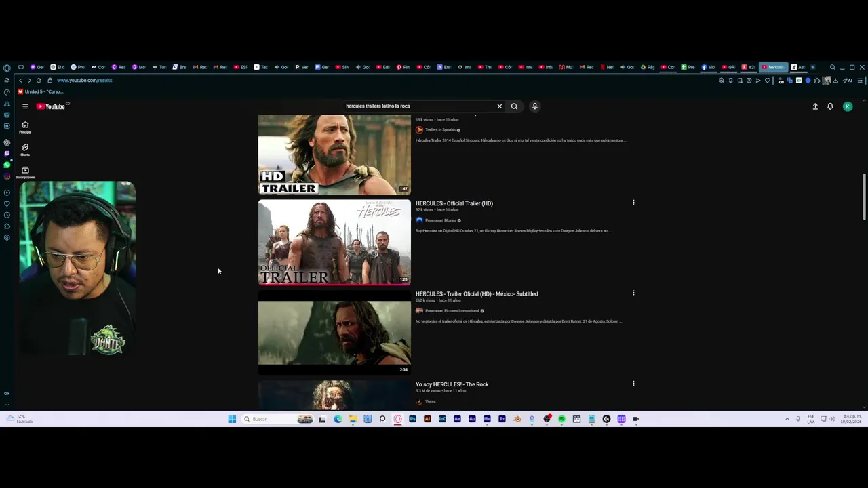Screen dimensions: 868x488
Task: Open browser easy setup menu icon
Action: (x=861, y=81)
